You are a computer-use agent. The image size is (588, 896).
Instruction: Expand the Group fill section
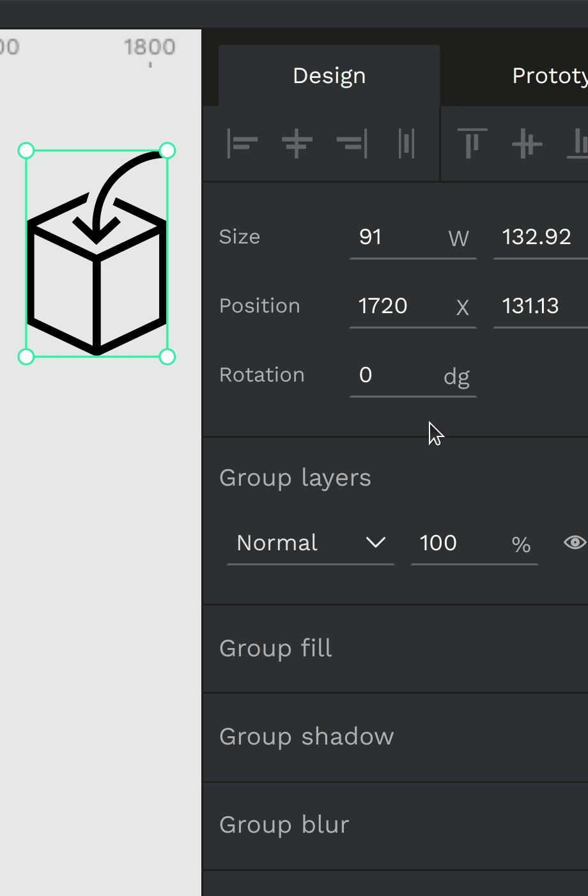point(396,648)
